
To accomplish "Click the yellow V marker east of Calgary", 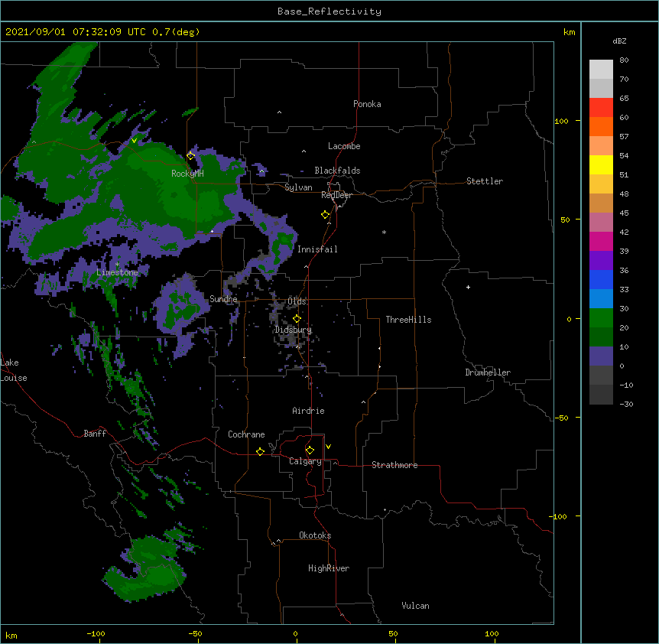I will point(328,447).
